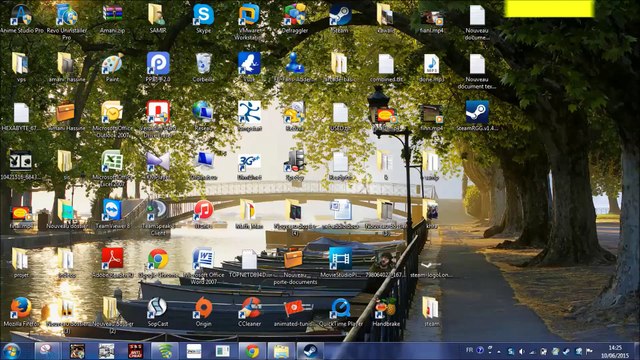Image resolution: width=640 pixels, height=360 pixels.
Task: Open the Réseau network icon
Action: tap(203, 116)
